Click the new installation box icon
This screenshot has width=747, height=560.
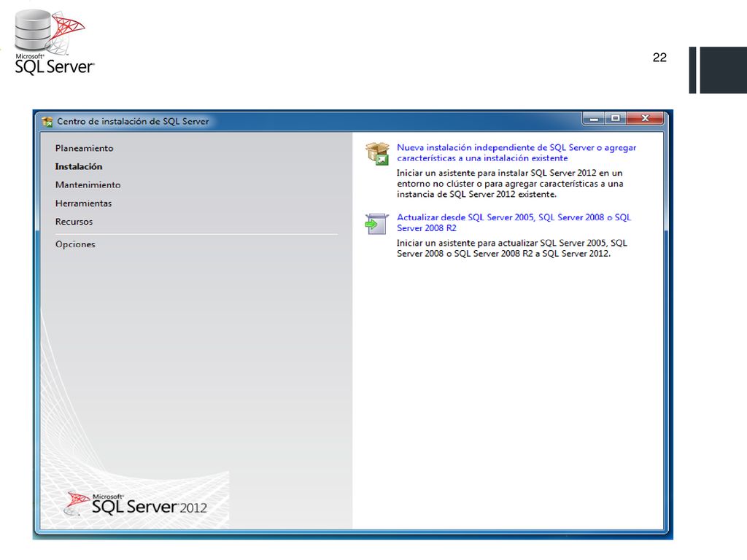tap(377, 154)
